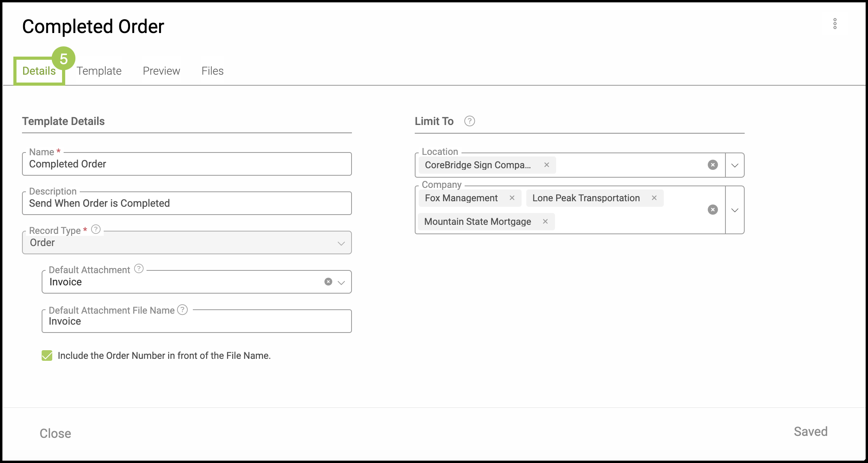The height and width of the screenshot is (463, 868).
Task: Expand the Company dropdown
Action: [734, 210]
